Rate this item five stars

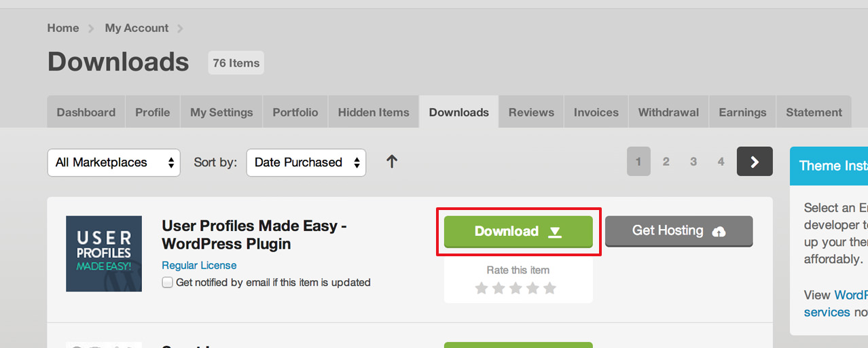click(x=549, y=288)
